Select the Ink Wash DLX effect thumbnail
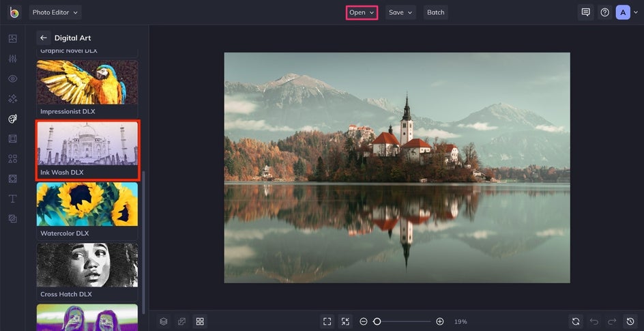The height and width of the screenshot is (331, 644). coord(87,150)
